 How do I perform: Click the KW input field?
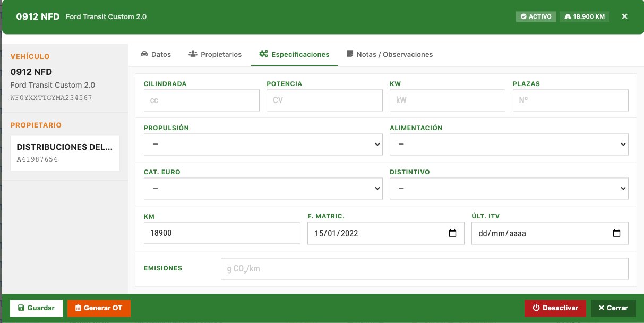[x=448, y=100]
